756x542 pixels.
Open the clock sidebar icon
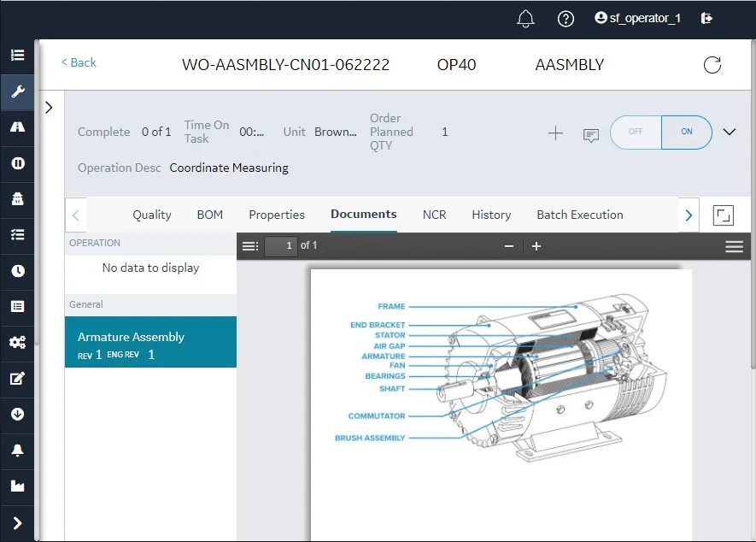click(x=17, y=271)
